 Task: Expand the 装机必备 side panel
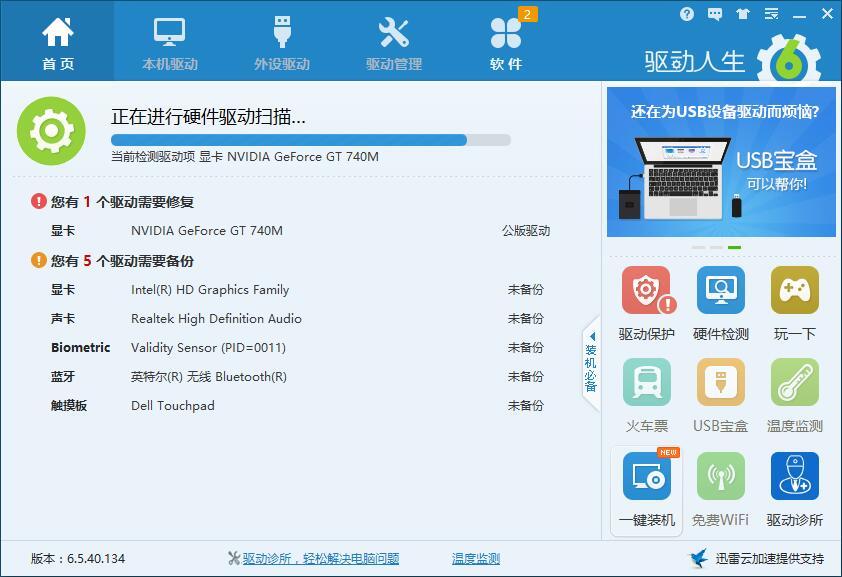click(x=591, y=365)
